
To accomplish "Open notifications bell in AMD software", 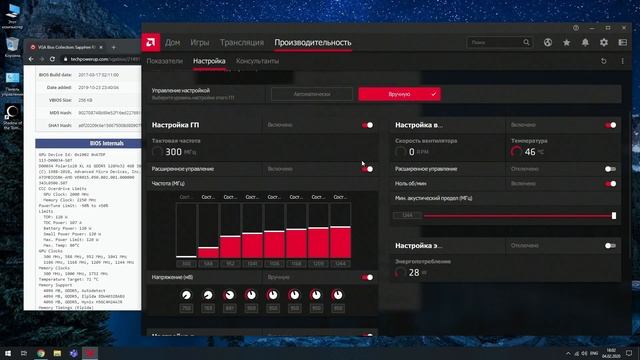I will [x=585, y=42].
